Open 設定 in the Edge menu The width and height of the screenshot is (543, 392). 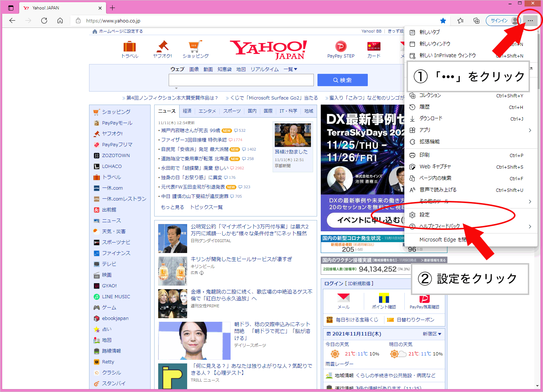pos(471,215)
